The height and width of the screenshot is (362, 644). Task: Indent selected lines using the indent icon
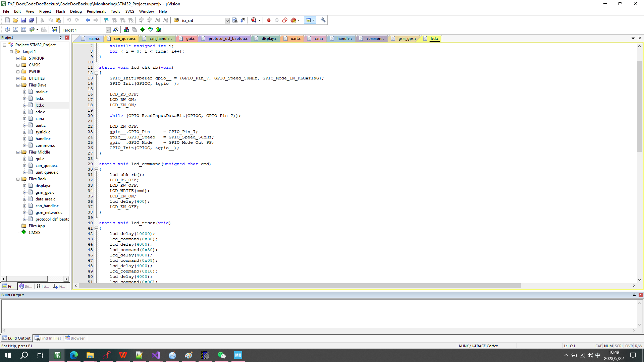142,20
